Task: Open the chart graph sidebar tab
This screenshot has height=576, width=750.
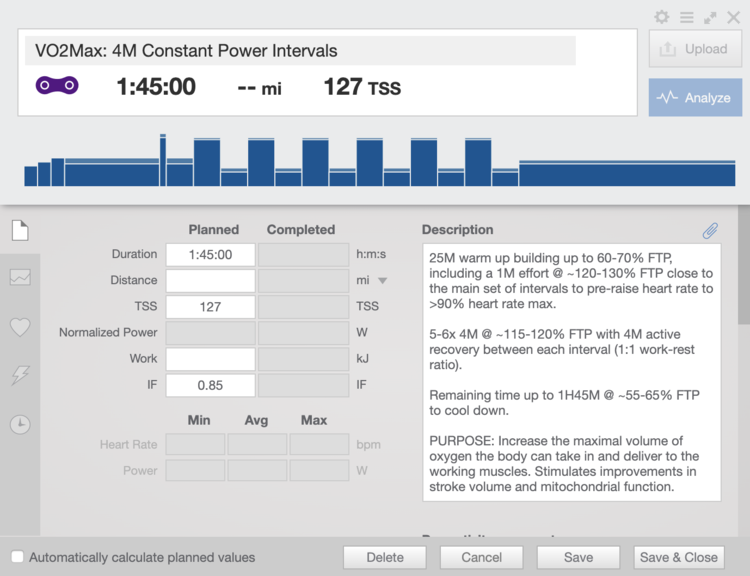Action: [x=20, y=277]
